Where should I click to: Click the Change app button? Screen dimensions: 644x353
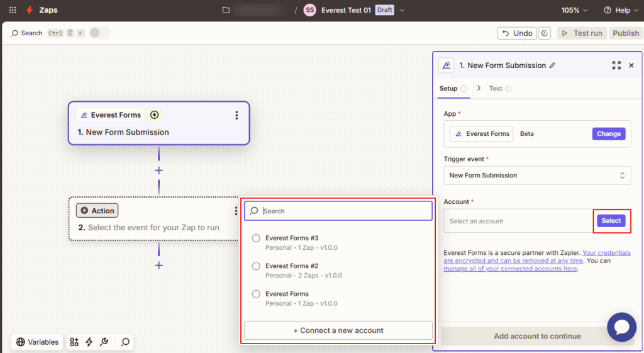[x=609, y=133]
